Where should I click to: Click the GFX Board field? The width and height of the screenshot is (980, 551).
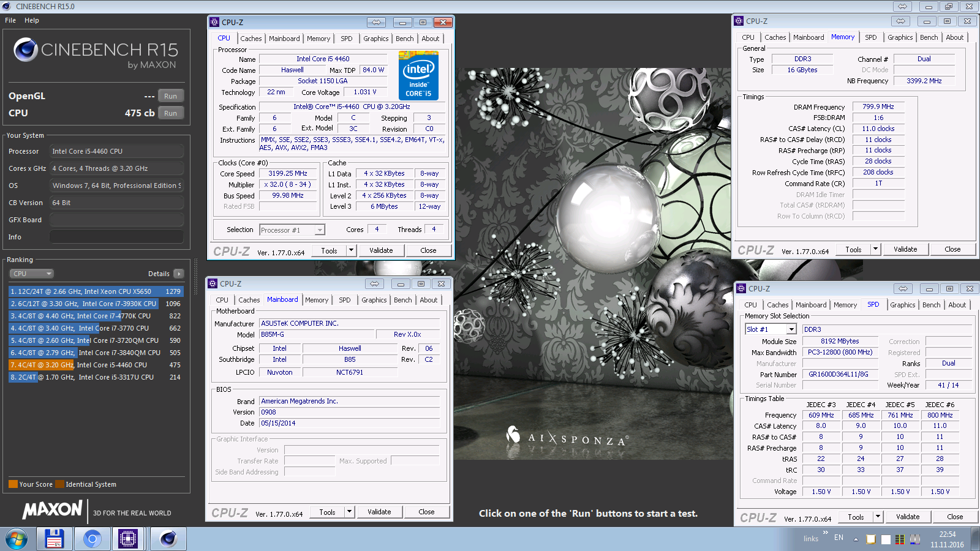[x=116, y=220]
